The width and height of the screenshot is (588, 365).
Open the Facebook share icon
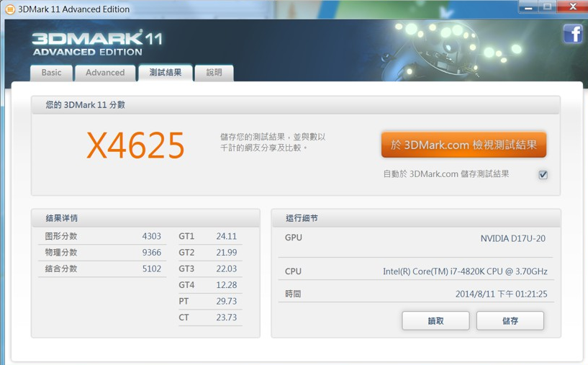573,34
